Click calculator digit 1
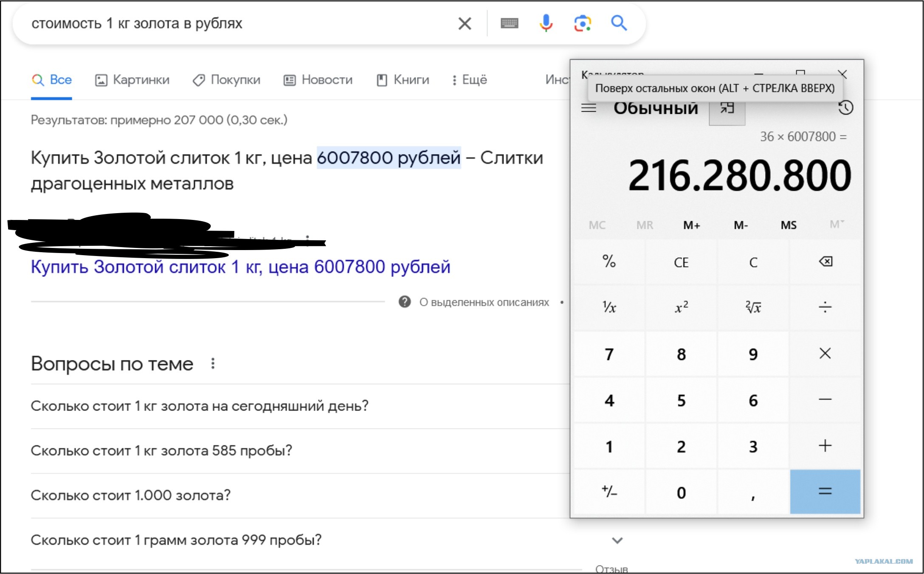This screenshot has height=574, width=924. (x=609, y=446)
